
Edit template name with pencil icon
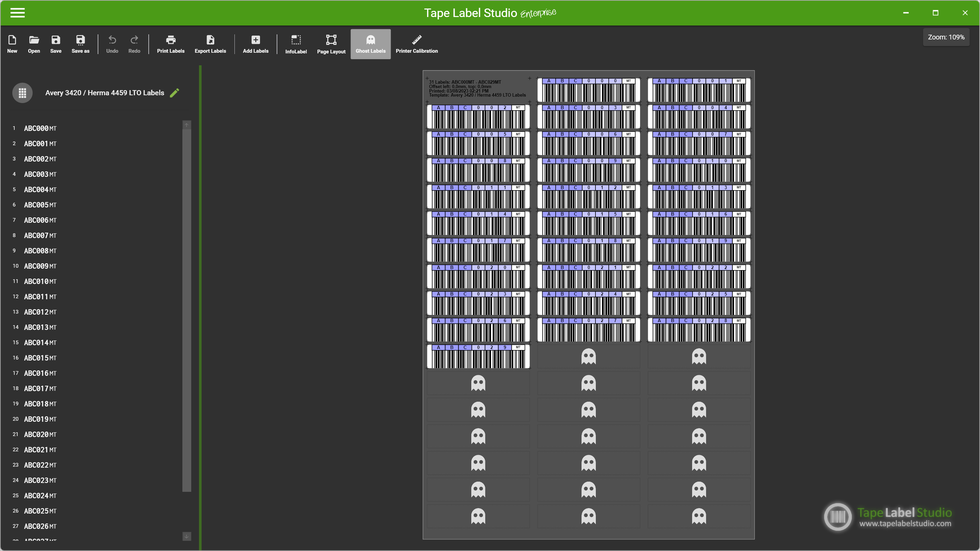[x=174, y=93]
